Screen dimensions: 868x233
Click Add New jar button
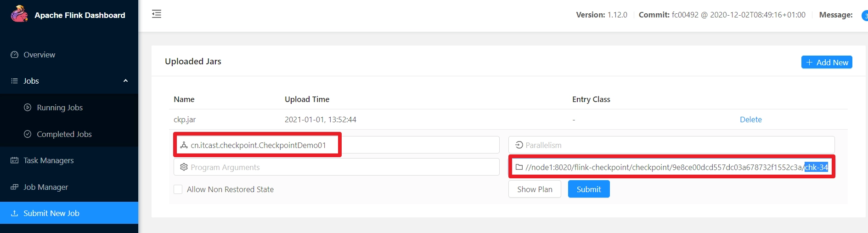tap(827, 62)
